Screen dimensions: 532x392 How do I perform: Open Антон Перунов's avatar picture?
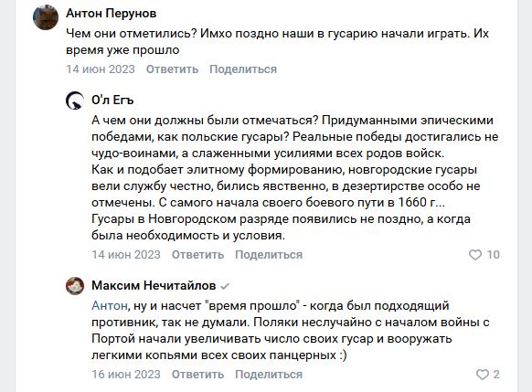(46, 17)
